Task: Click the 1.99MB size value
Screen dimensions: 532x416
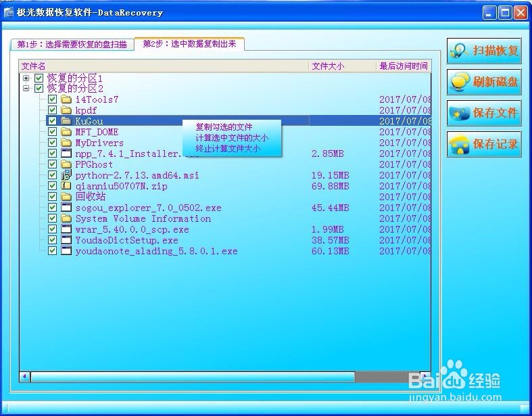Action: tap(327, 229)
